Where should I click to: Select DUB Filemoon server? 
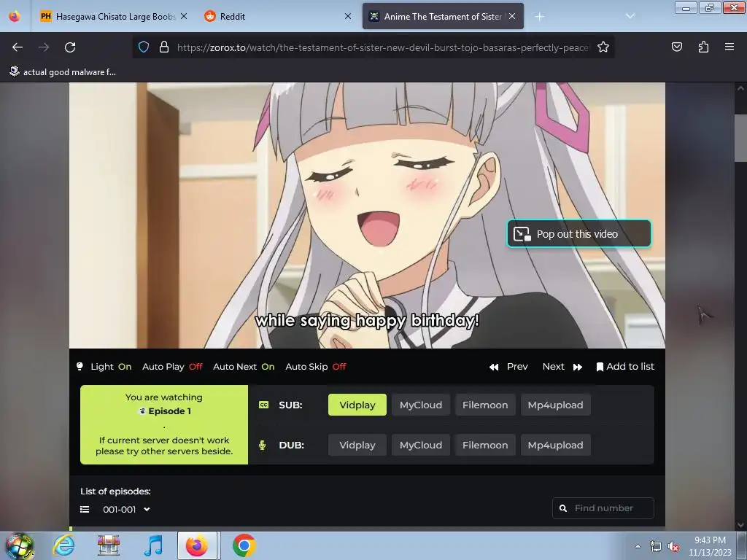tap(485, 445)
